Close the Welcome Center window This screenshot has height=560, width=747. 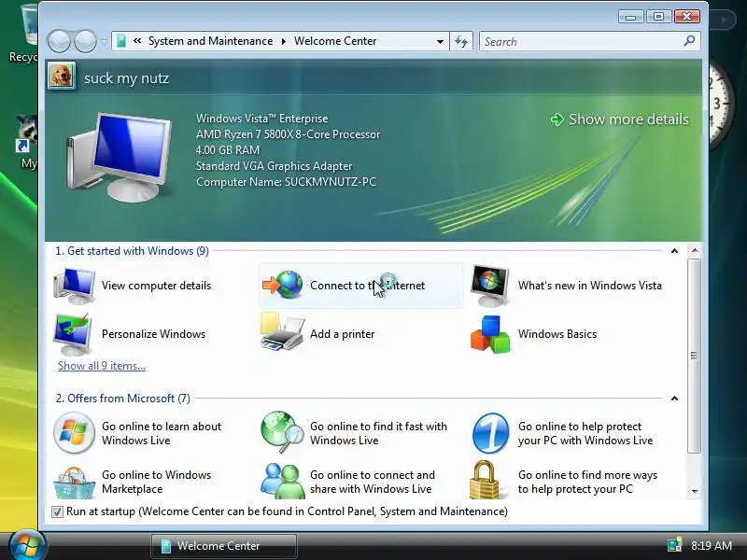pos(687,17)
